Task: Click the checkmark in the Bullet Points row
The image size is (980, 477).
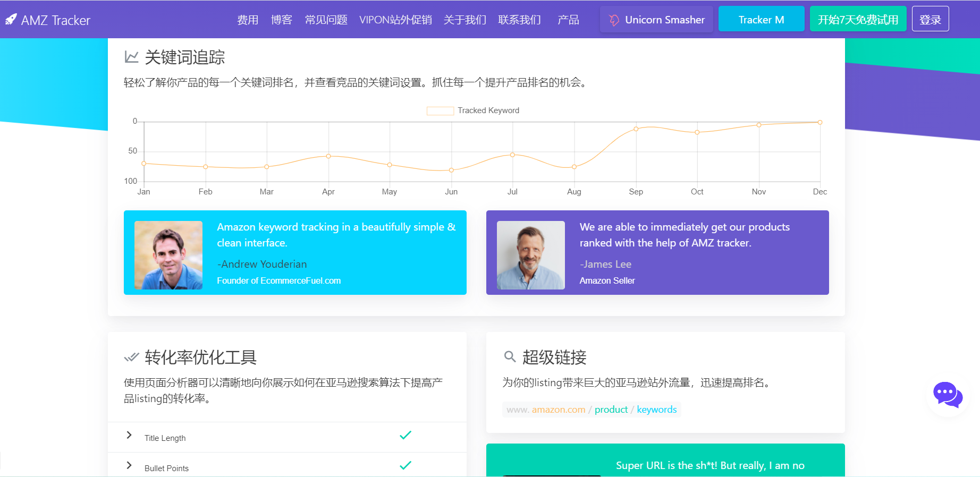Action: pyautogui.click(x=405, y=465)
